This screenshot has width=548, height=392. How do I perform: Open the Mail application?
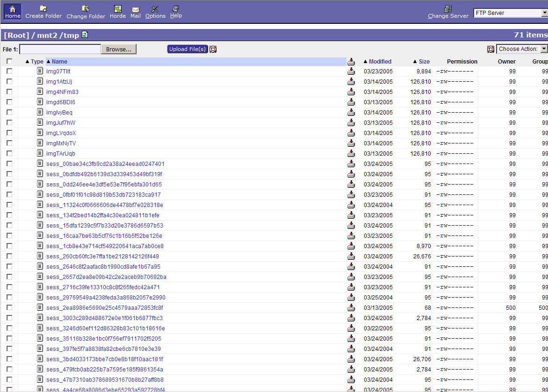136,12
